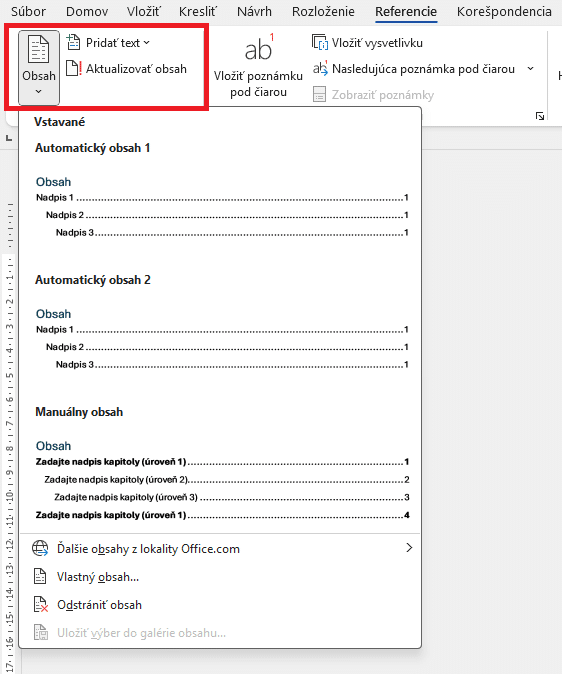Viewport: 562px width, 674px height.
Task: Open the footnotes dialog launcher
Action: click(540, 116)
